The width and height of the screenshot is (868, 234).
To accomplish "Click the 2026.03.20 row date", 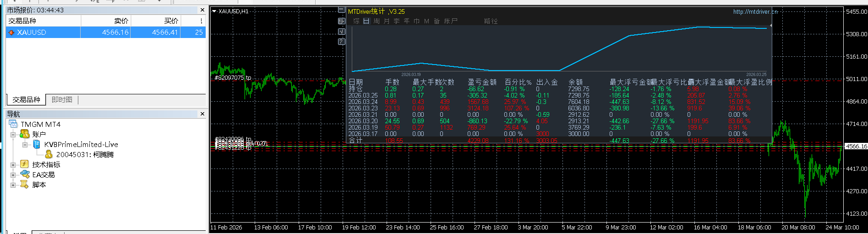I will pos(363,121).
